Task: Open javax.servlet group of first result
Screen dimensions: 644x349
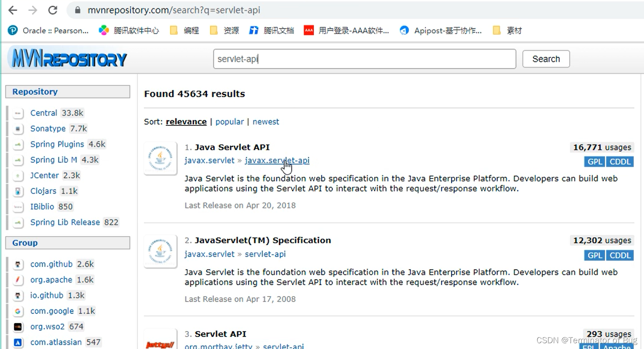Action: pos(209,160)
